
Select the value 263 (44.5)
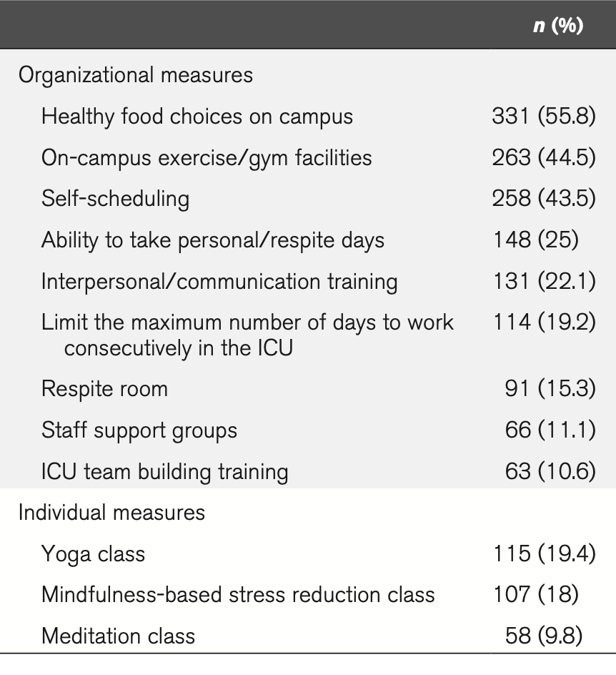point(543,157)
